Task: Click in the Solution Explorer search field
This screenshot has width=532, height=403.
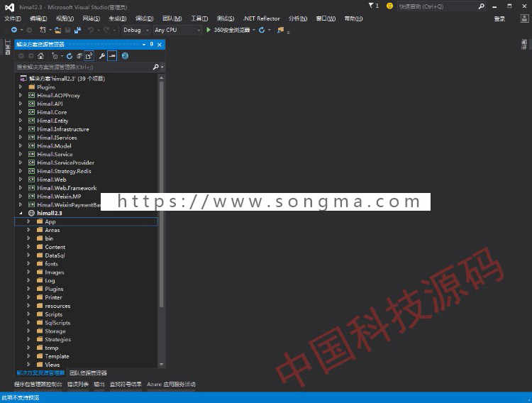Action: pyautogui.click(x=84, y=67)
